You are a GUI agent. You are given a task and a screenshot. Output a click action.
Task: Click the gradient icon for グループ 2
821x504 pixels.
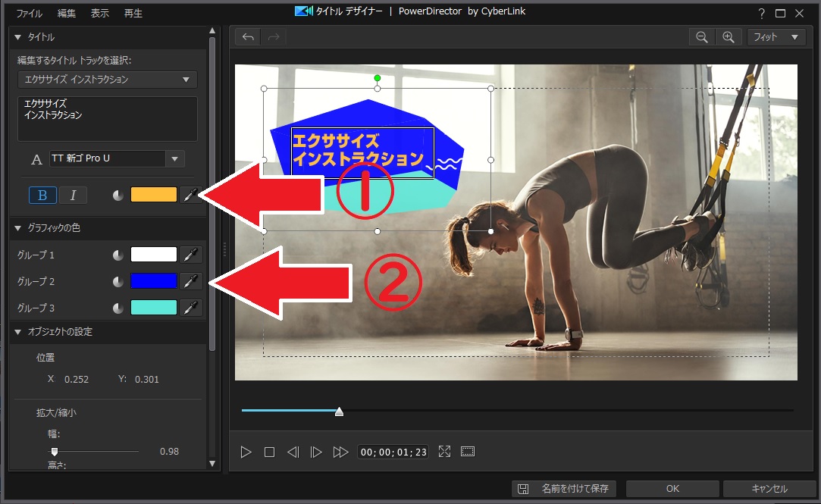click(118, 282)
